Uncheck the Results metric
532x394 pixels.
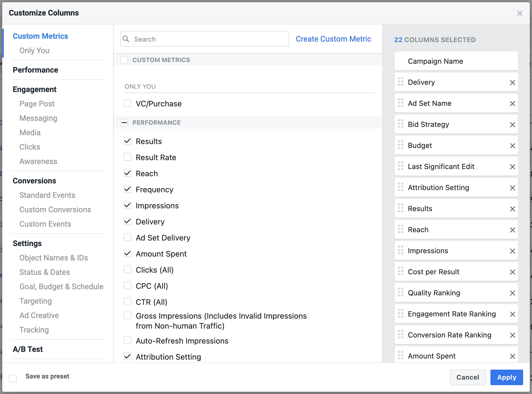pos(127,141)
